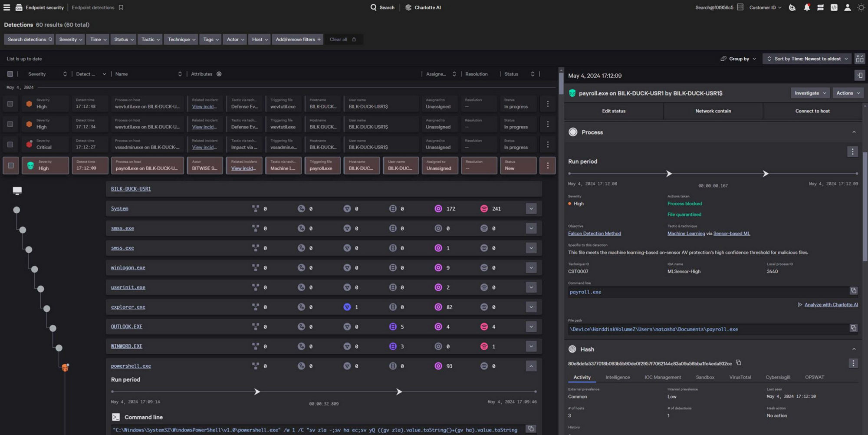
Task: Toggle the light/dark theme
Action: pyautogui.click(x=861, y=7)
